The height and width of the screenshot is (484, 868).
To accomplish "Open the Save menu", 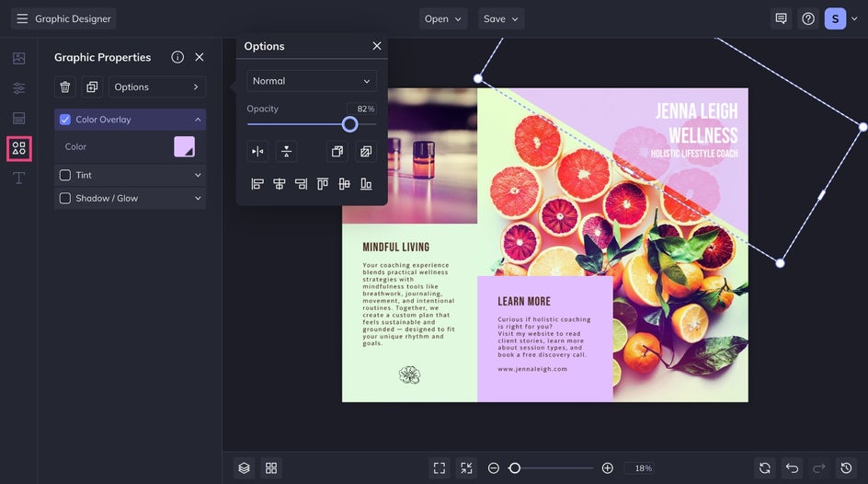I will coord(501,18).
